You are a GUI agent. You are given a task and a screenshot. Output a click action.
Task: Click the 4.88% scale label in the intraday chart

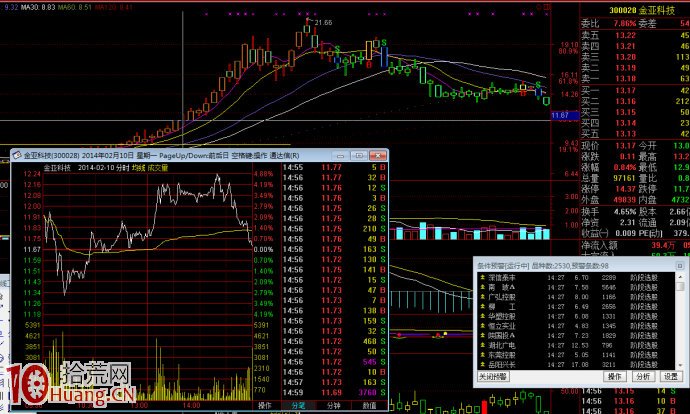click(264, 174)
